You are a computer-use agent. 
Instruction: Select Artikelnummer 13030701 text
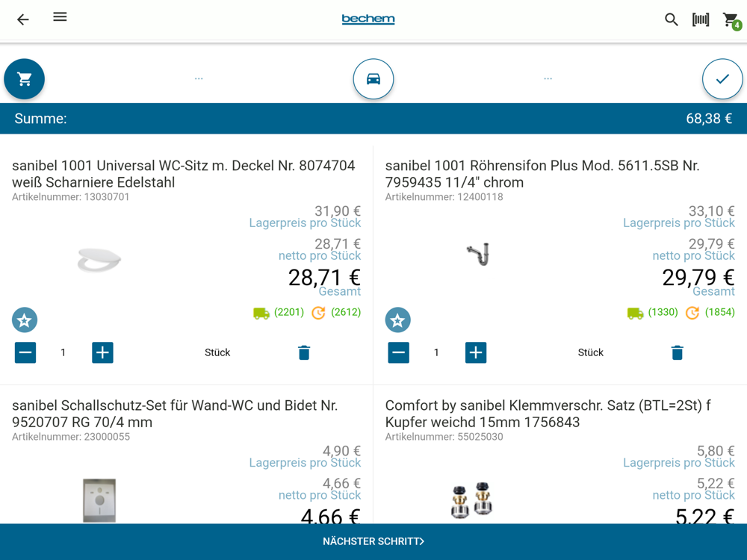tap(70, 197)
